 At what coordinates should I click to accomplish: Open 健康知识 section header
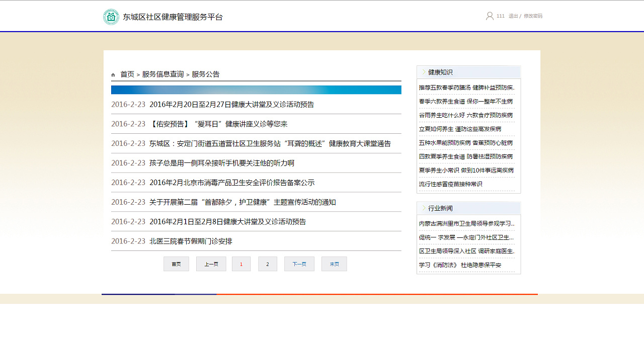coord(440,72)
